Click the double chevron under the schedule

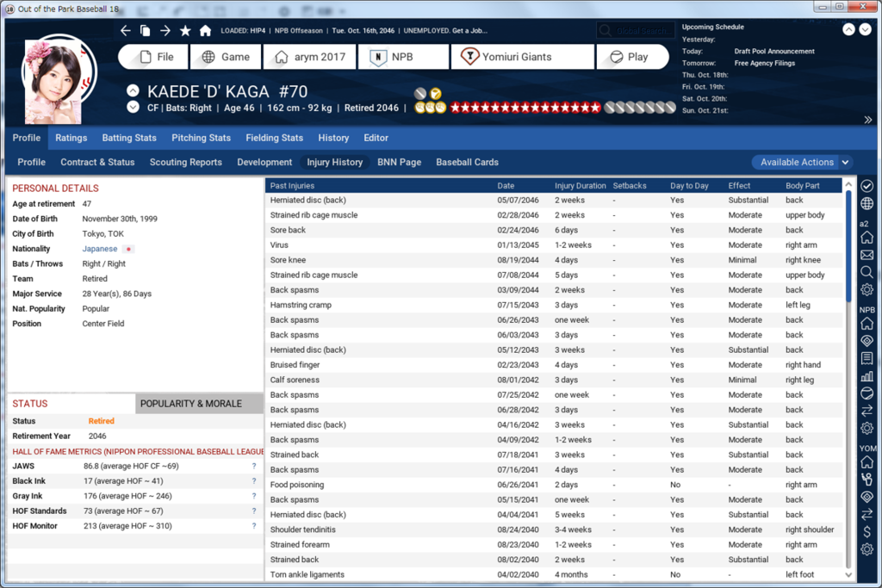(868, 120)
